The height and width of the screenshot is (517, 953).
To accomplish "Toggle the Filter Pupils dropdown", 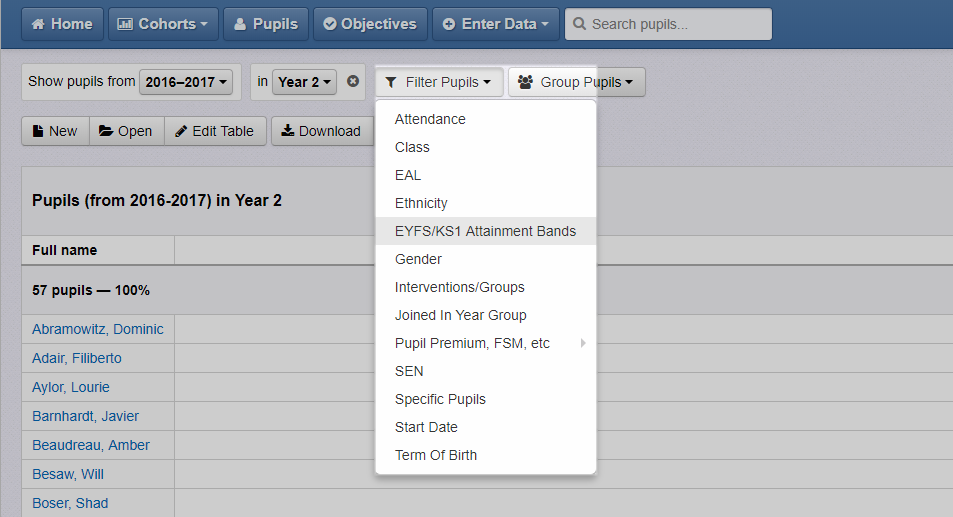I will (x=439, y=82).
